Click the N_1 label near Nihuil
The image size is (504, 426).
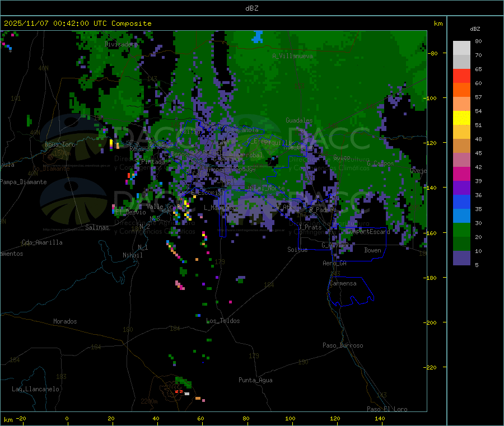click(143, 247)
